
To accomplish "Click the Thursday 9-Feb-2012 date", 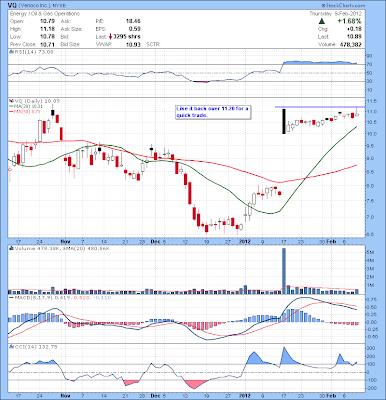I will 337,14.
